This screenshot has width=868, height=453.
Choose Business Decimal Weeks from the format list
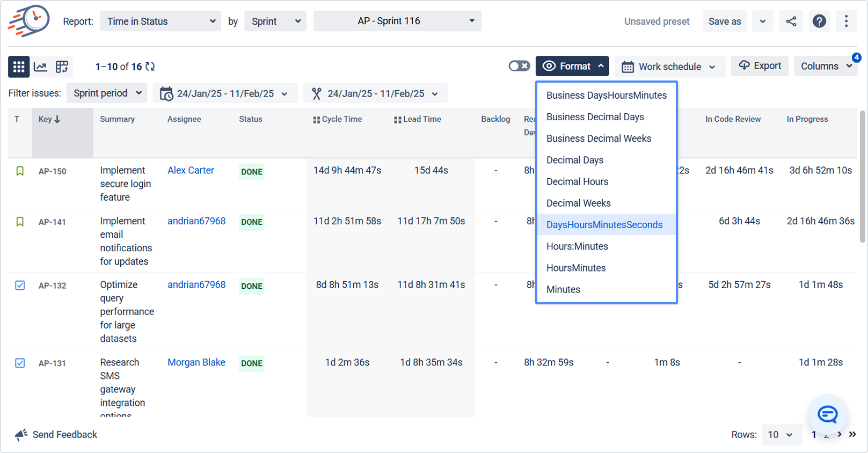599,138
